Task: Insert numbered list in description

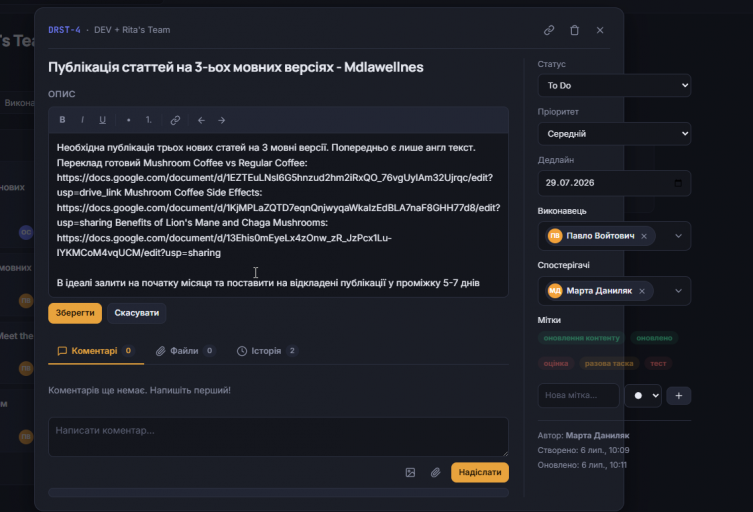Action: coord(148,120)
